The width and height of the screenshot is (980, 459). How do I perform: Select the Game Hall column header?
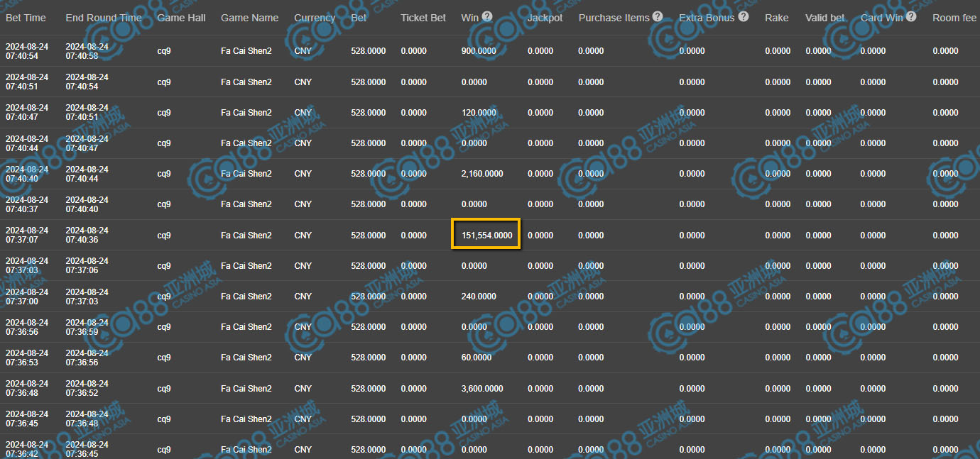pos(181,18)
